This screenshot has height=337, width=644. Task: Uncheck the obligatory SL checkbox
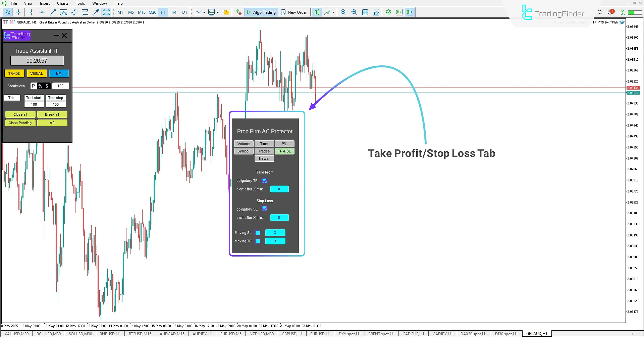(x=265, y=209)
